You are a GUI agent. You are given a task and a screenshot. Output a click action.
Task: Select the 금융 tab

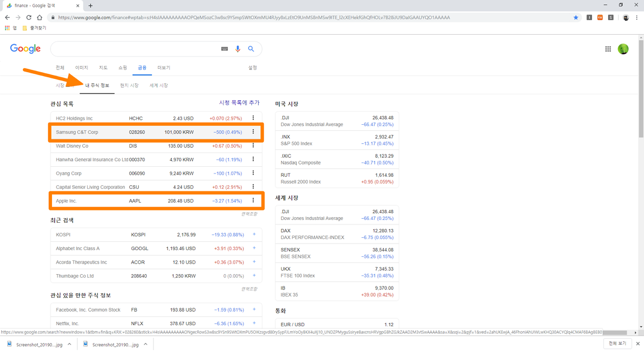142,68
